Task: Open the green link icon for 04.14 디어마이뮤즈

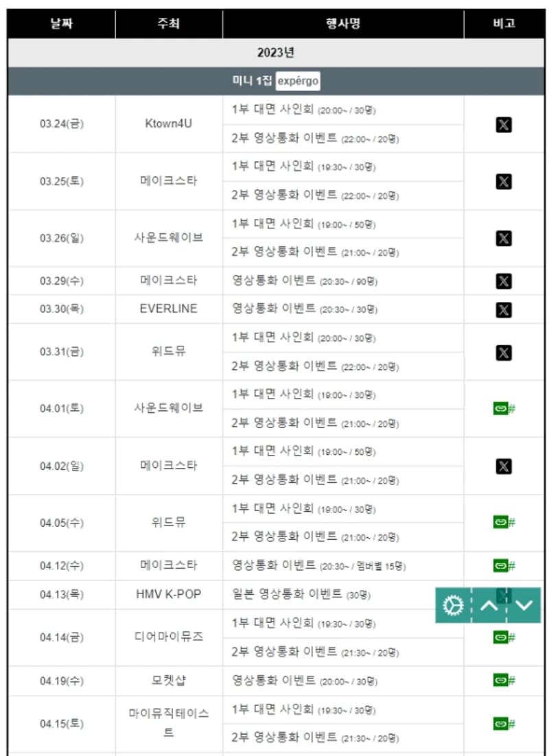Action: click(504, 637)
